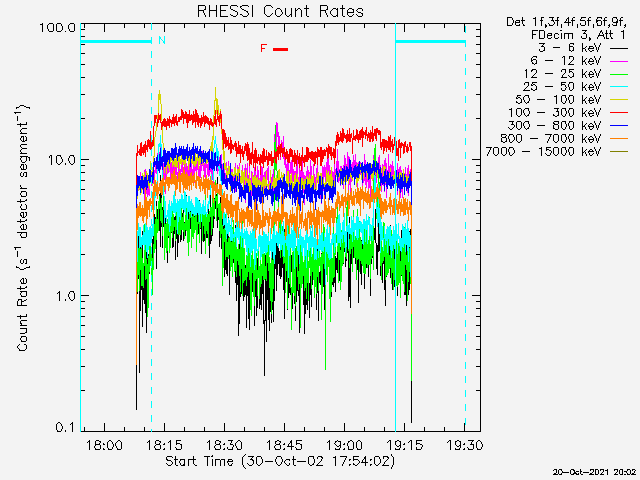
Task: Select the '25 - 50 keV' legend label
Action: click(x=562, y=87)
